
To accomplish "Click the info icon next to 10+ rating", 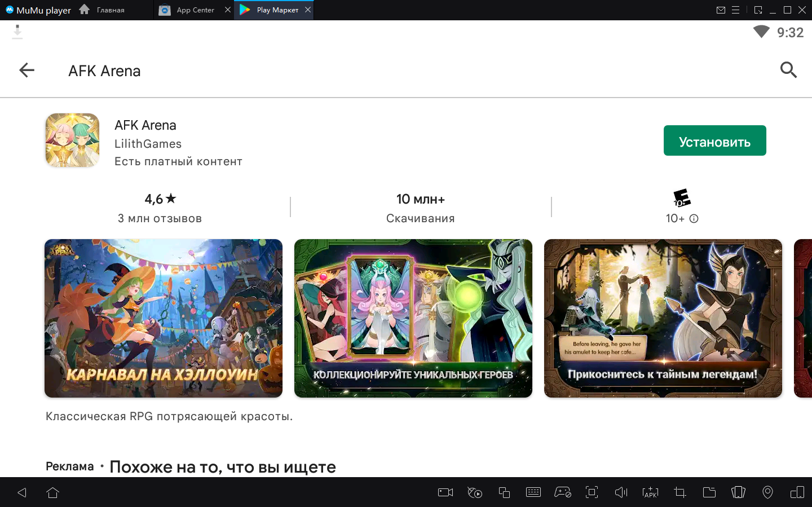I will coord(694,219).
